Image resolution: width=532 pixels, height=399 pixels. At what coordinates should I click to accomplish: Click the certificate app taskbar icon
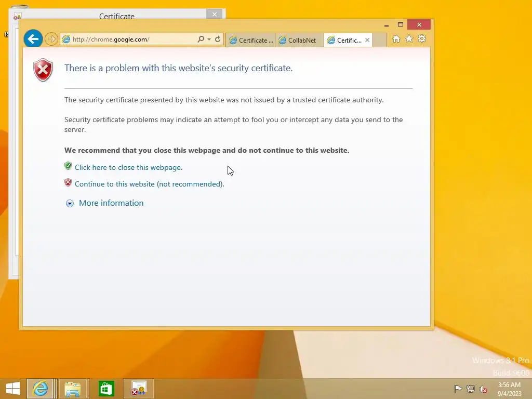coord(139,389)
